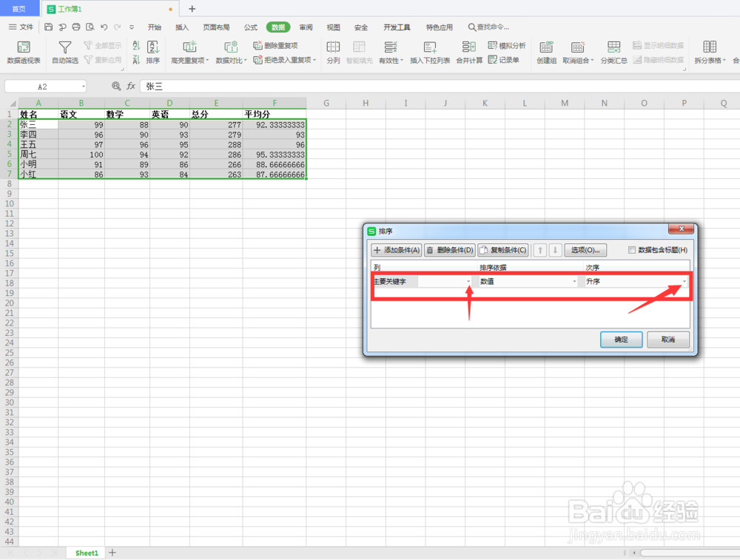Open the 开发工具 ribbon tab

[397, 27]
